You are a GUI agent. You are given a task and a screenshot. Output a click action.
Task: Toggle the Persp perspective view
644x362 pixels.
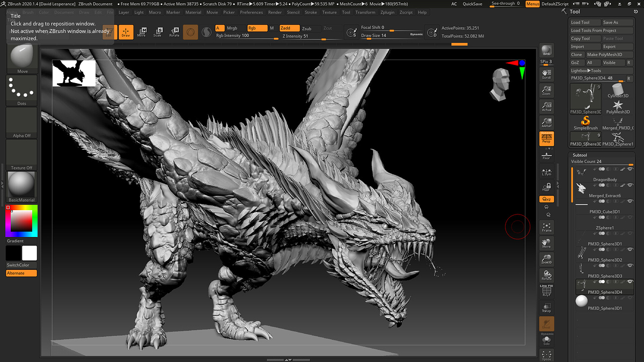546,139
